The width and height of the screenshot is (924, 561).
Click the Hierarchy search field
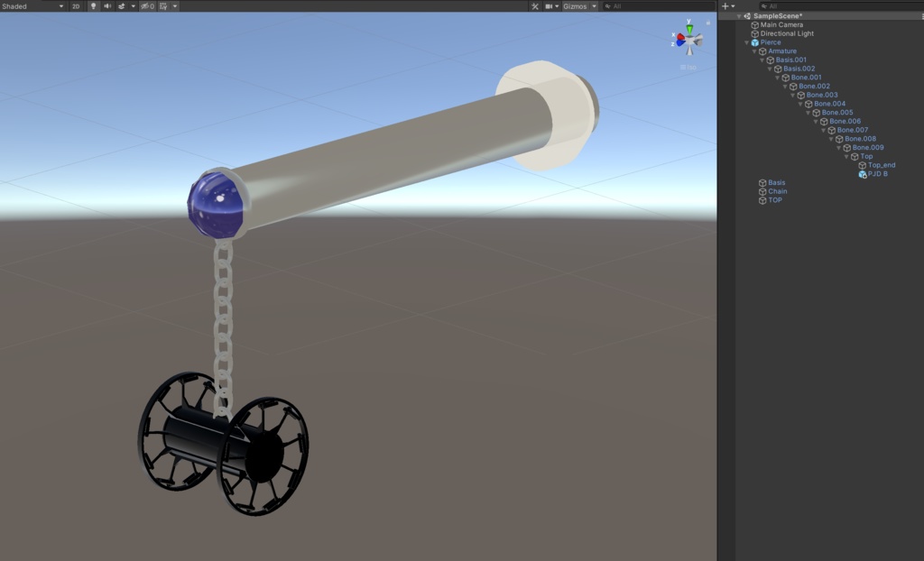(x=841, y=6)
